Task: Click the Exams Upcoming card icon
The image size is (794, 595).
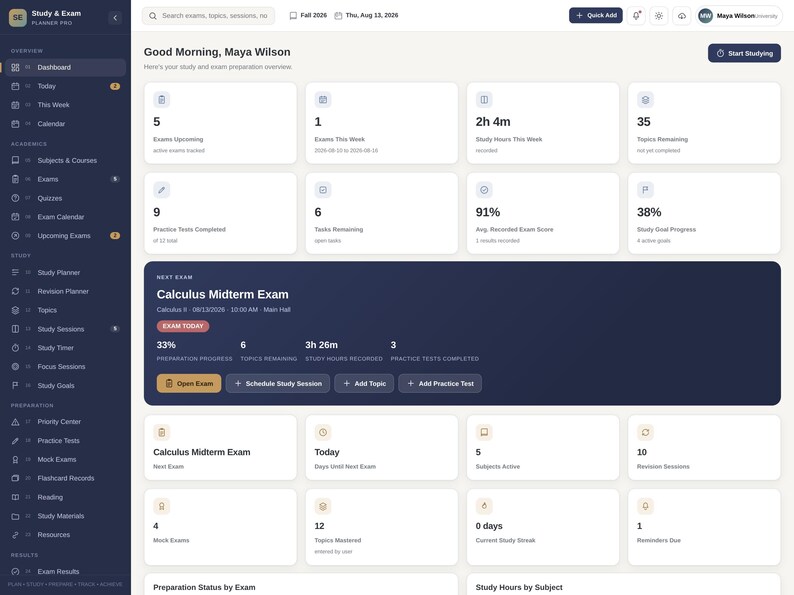Action: coord(162,100)
